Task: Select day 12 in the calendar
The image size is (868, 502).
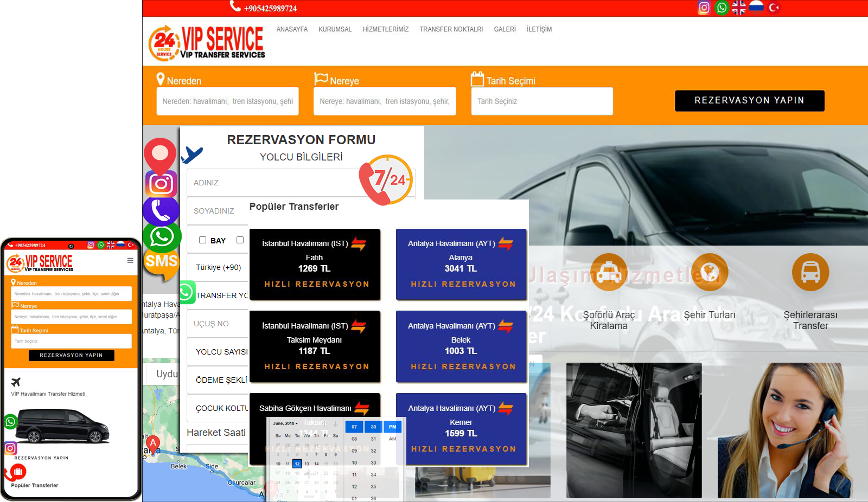Action: tap(297, 464)
